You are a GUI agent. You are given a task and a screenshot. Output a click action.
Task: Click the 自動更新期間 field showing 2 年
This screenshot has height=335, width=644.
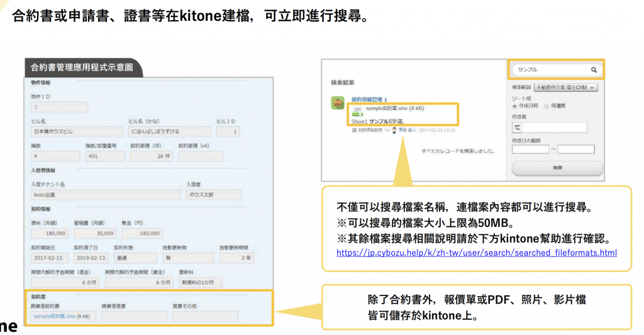click(236, 258)
